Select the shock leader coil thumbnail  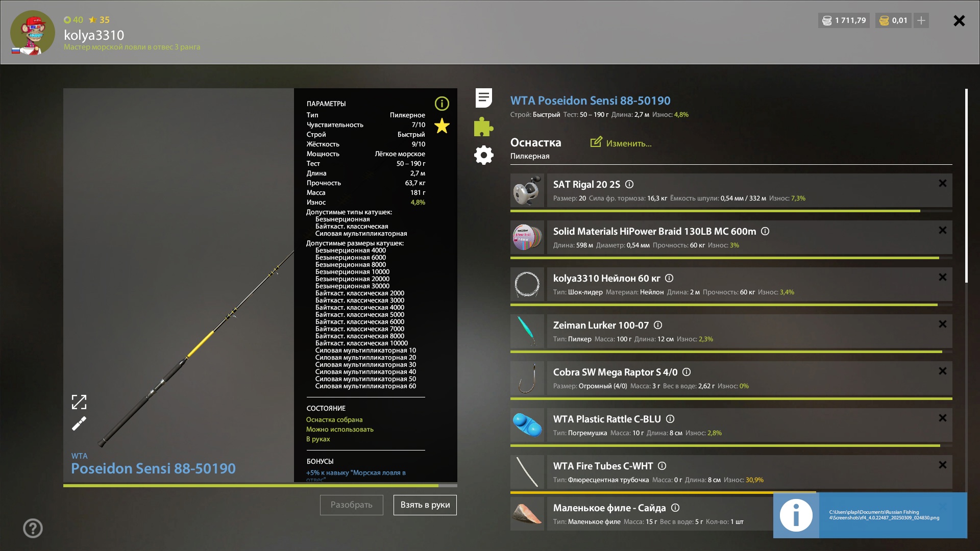(x=527, y=284)
